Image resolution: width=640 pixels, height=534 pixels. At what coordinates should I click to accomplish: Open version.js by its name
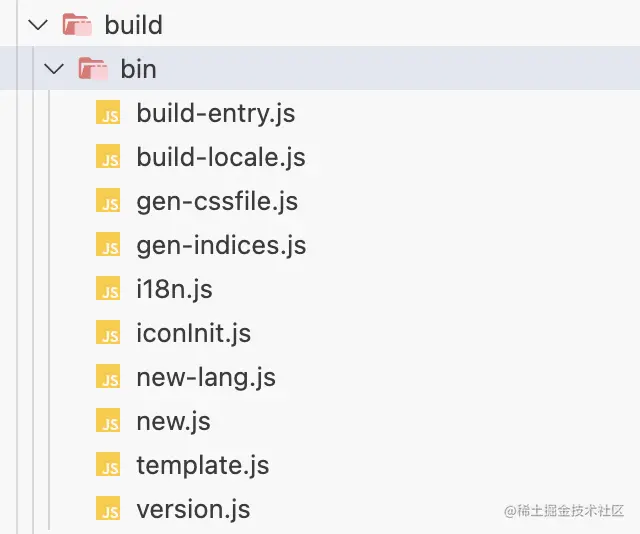[x=193, y=509]
